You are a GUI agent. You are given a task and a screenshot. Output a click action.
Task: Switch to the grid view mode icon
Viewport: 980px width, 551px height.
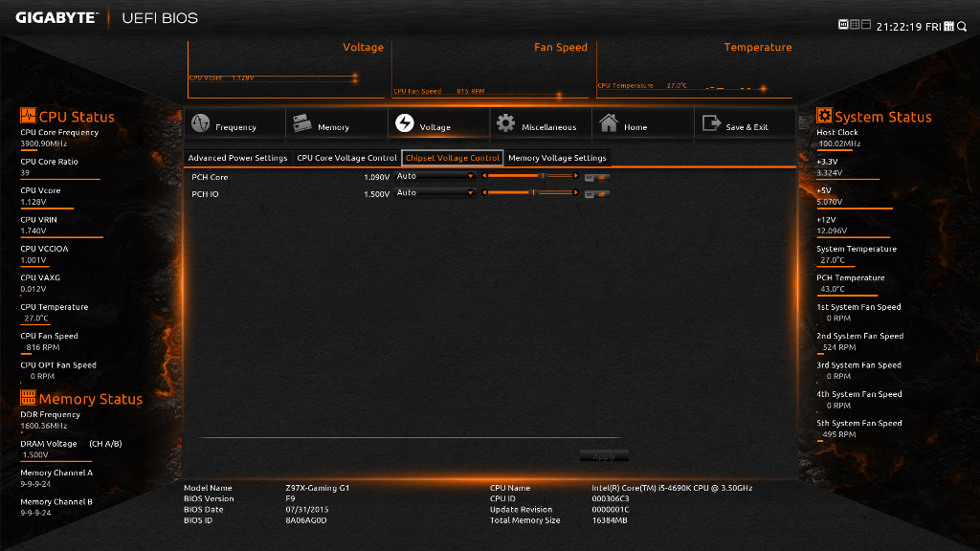[x=855, y=24]
